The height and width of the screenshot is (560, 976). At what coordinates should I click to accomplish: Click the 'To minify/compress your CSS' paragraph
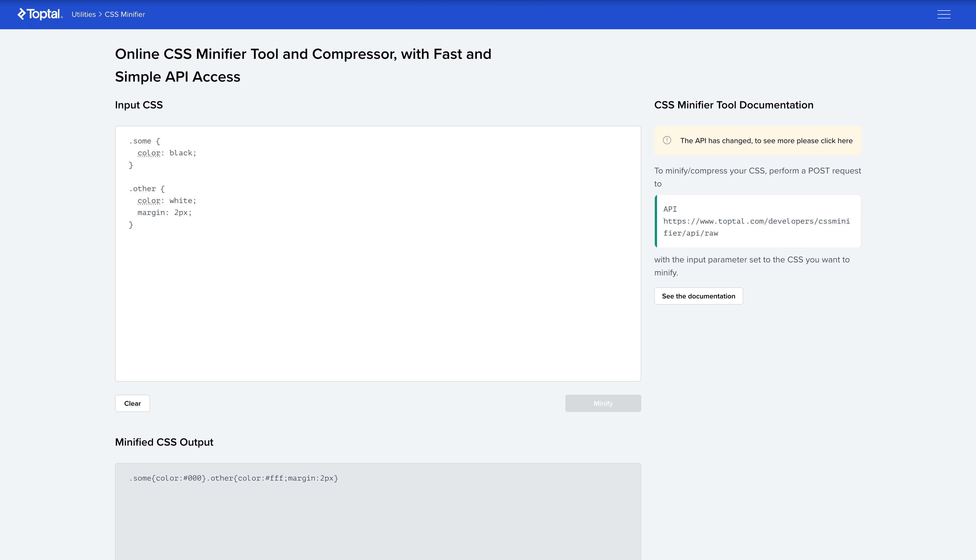[757, 177]
